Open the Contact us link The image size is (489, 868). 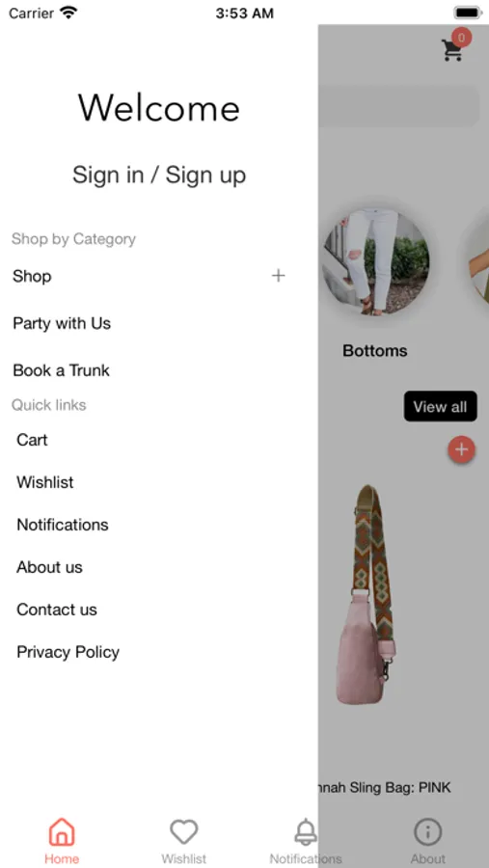(57, 610)
